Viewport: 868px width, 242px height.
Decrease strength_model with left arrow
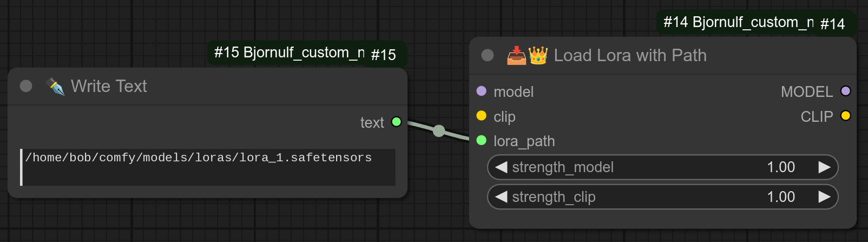click(501, 167)
